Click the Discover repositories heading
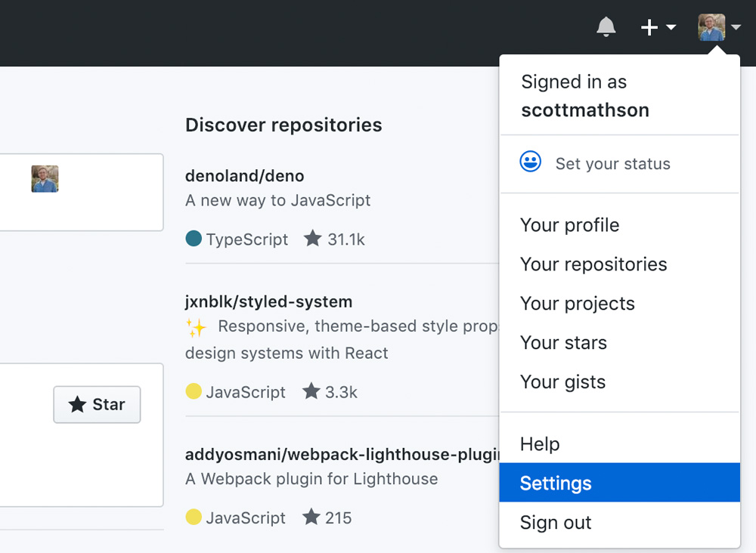756x553 pixels. tap(283, 125)
